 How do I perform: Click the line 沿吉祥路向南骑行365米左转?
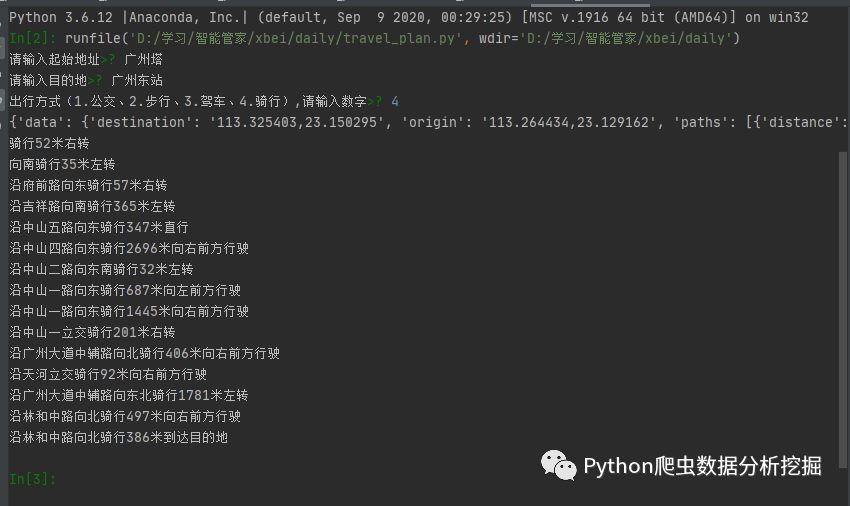click(92, 206)
